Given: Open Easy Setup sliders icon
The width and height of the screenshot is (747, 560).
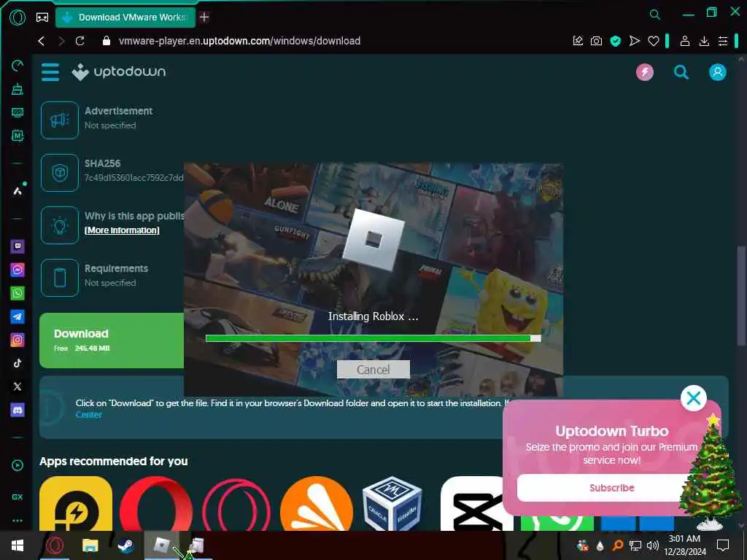Looking at the screenshot, I should pos(723,41).
